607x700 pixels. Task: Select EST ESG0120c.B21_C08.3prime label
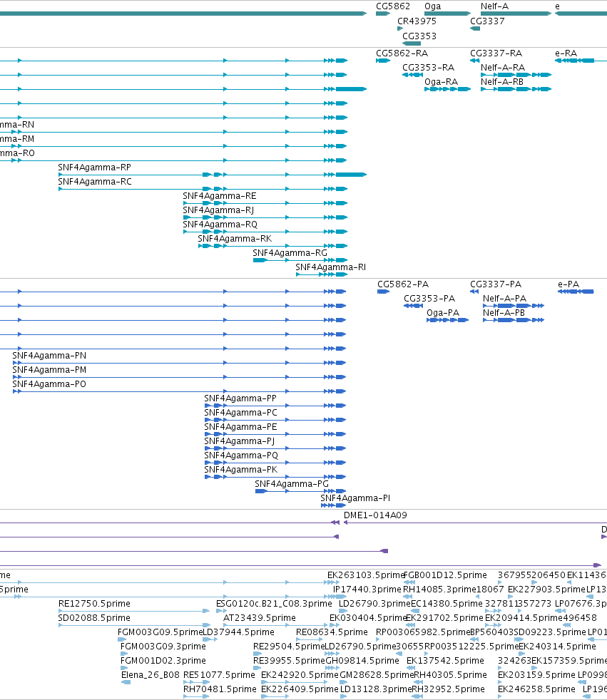click(274, 604)
